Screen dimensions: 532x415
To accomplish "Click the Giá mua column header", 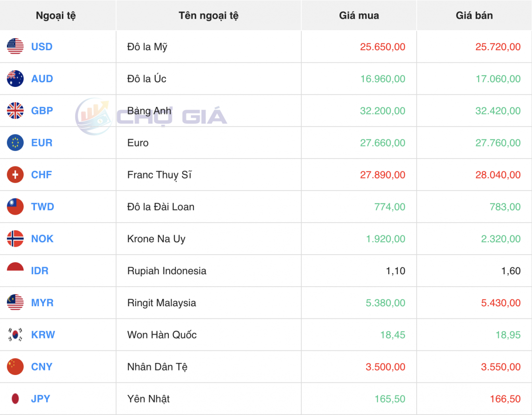I will 359,15.
